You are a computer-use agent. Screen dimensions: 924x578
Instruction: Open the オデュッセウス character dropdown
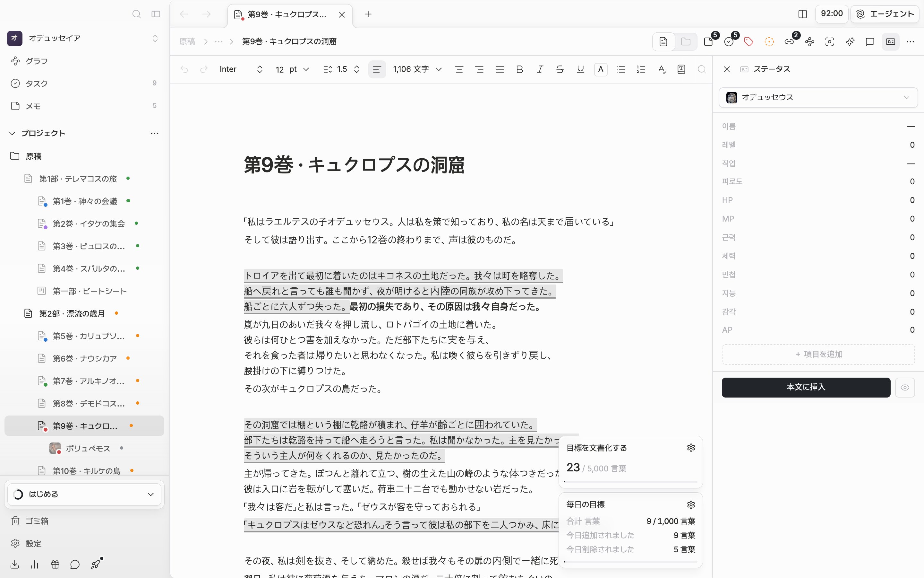818,98
